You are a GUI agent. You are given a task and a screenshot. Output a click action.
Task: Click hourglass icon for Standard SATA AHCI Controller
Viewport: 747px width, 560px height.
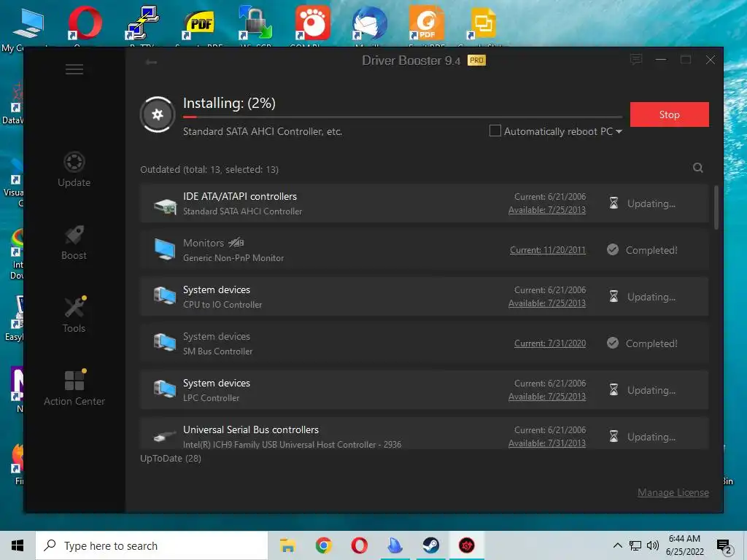[x=614, y=203]
